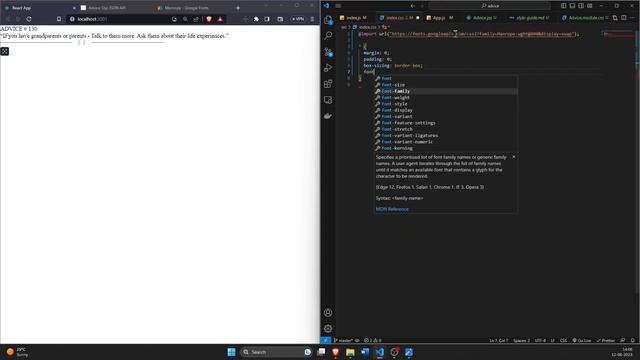The width and height of the screenshot is (640, 360).
Task: Click the errors and warnings count in status bar
Action: point(372,340)
